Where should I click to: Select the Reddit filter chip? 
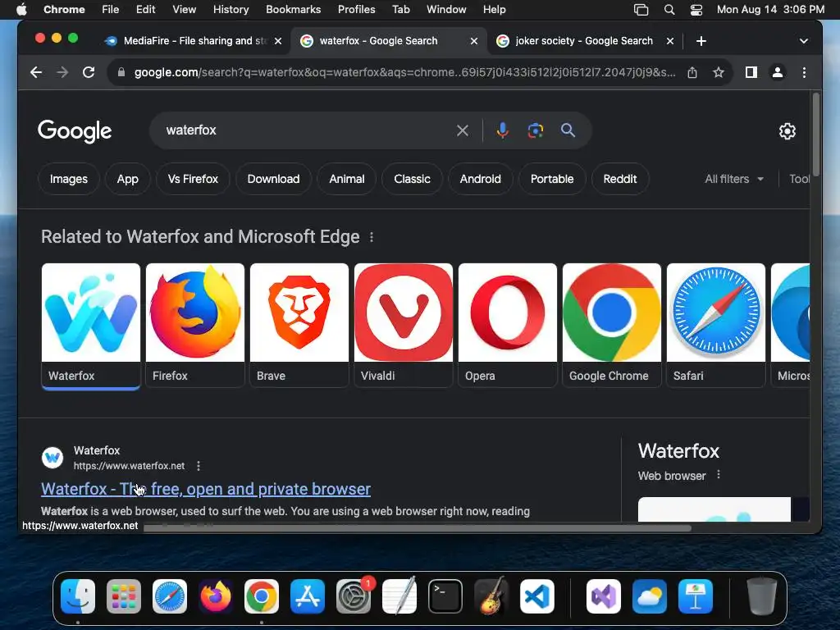coord(620,179)
